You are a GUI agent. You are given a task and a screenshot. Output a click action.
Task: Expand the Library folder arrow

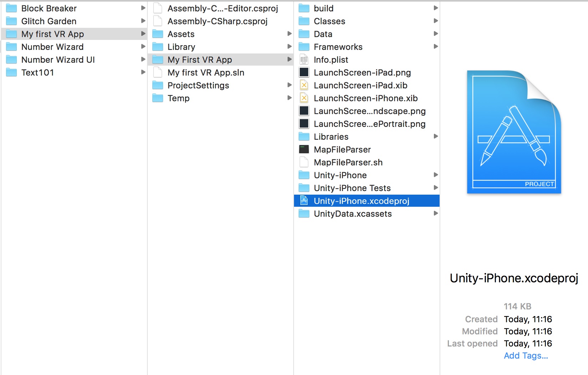click(x=289, y=46)
